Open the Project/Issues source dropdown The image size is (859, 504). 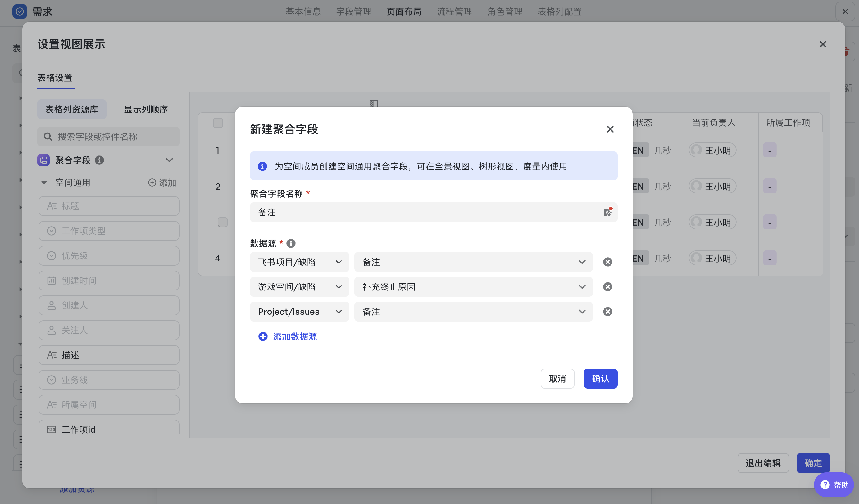(299, 312)
